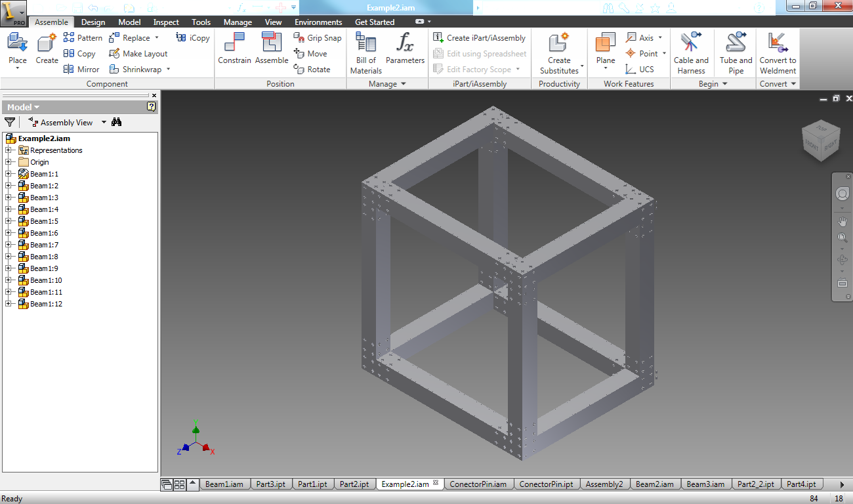The image size is (853, 504).
Task: Click Convert to Weldment
Action: pos(778,53)
